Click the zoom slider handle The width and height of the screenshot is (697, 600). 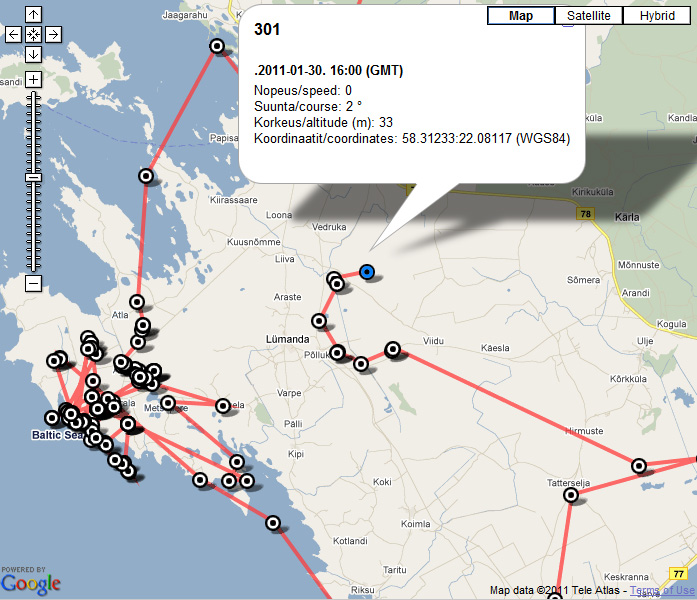[x=33, y=176]
